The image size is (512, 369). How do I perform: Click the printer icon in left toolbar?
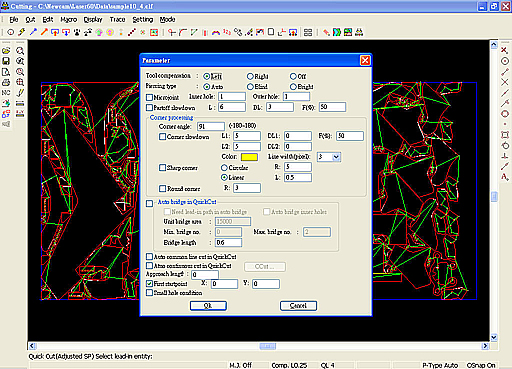pos(6,82)
